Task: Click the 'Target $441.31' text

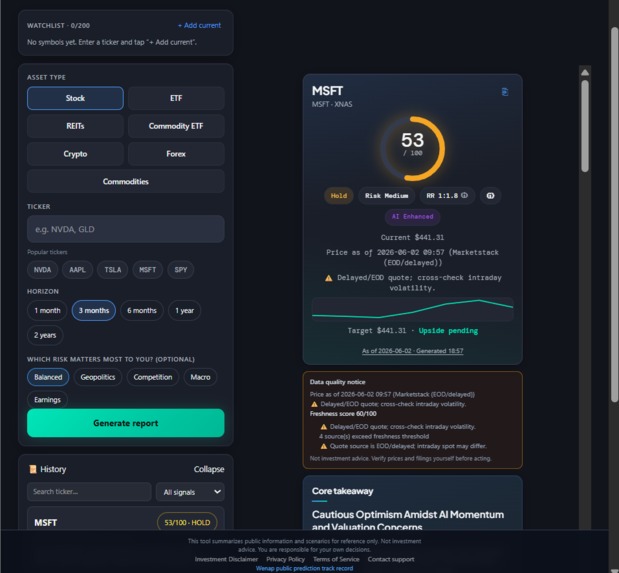Action: [x=377, y=331]
